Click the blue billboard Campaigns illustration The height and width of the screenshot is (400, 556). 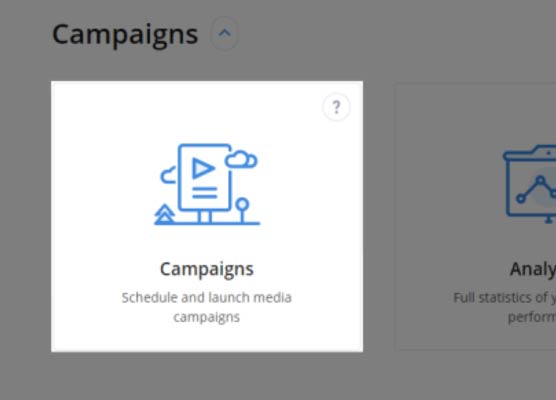click(207, 184)
